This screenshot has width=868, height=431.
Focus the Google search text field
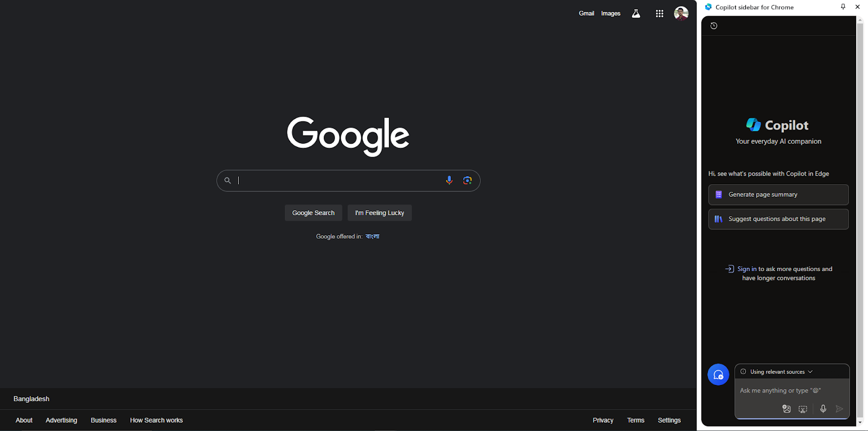pyautogui.click(x=339, y=181)
